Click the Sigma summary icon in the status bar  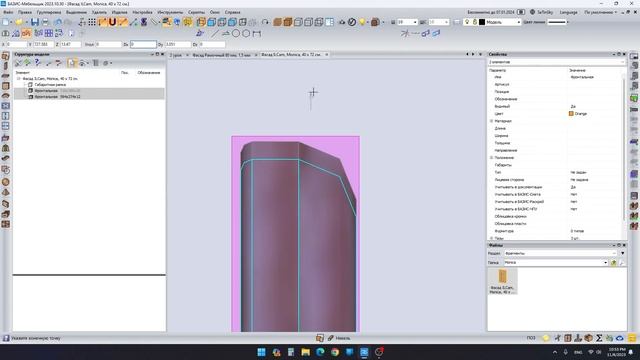(x=599, y=338)
